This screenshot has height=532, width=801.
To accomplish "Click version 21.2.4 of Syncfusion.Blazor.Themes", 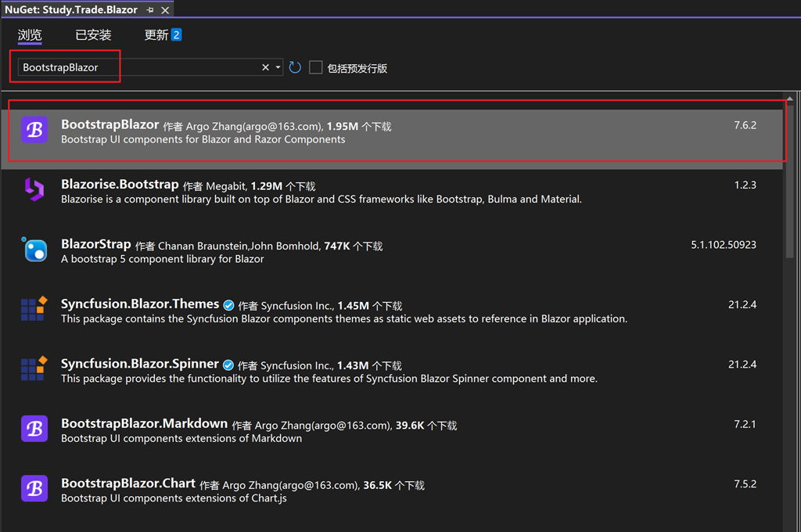I will pos(742,304).
